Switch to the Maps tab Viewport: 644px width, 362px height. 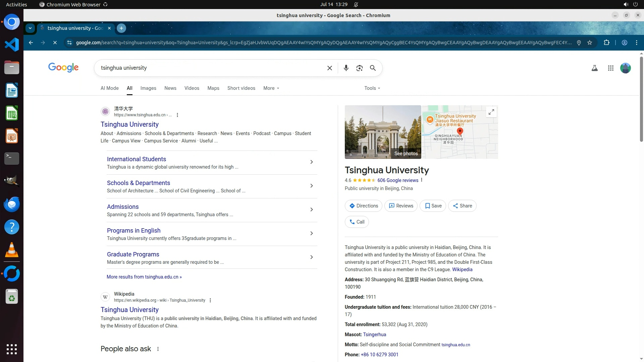click(x=213, y=88)
